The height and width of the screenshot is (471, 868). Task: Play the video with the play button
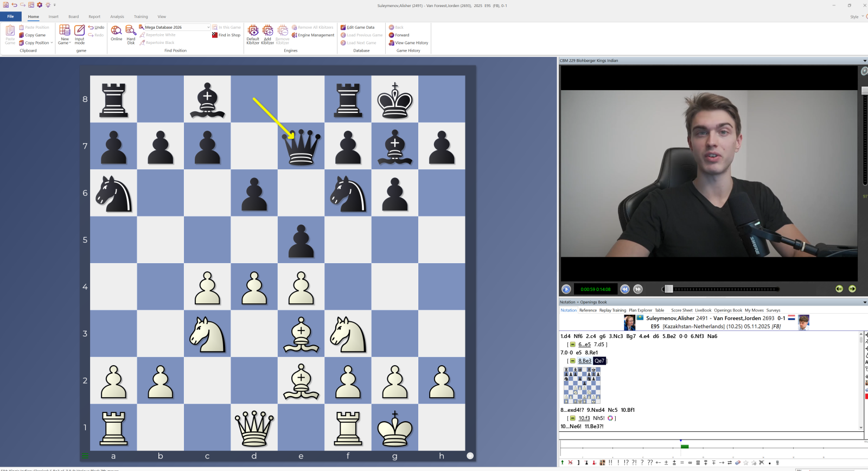(566, 289)
